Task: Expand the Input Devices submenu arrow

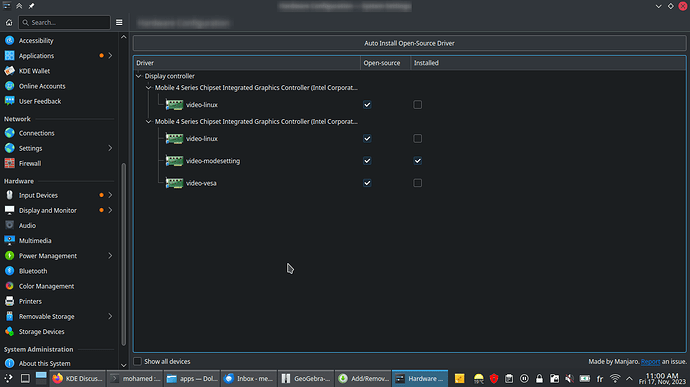Action: click(x=110, y=195)
